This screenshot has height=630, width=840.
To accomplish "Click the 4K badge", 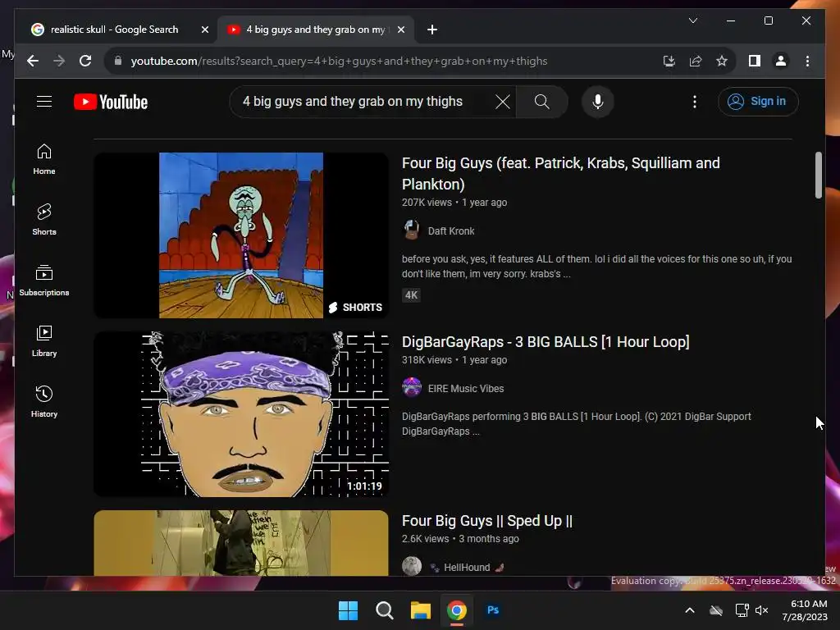I will 411,294.
